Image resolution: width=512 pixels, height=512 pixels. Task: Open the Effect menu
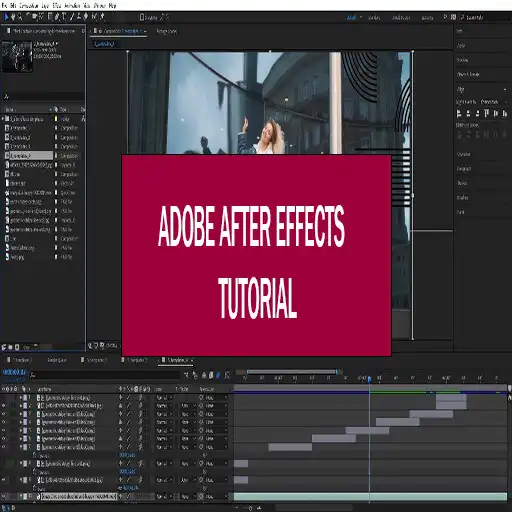point(57,6)
